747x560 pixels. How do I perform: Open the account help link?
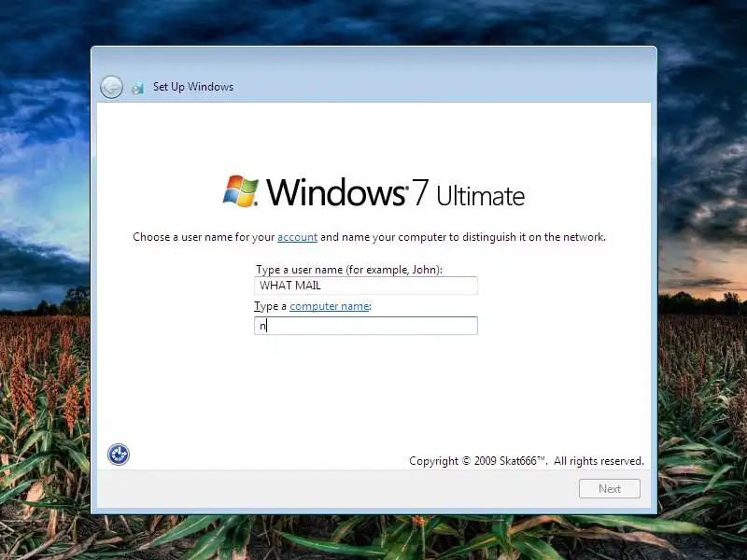point(297,237)
